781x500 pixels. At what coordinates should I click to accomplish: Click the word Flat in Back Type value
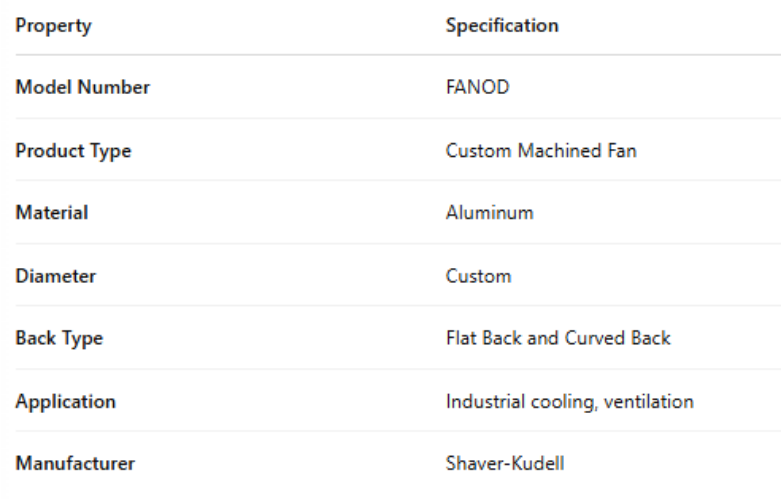(461, 338)
